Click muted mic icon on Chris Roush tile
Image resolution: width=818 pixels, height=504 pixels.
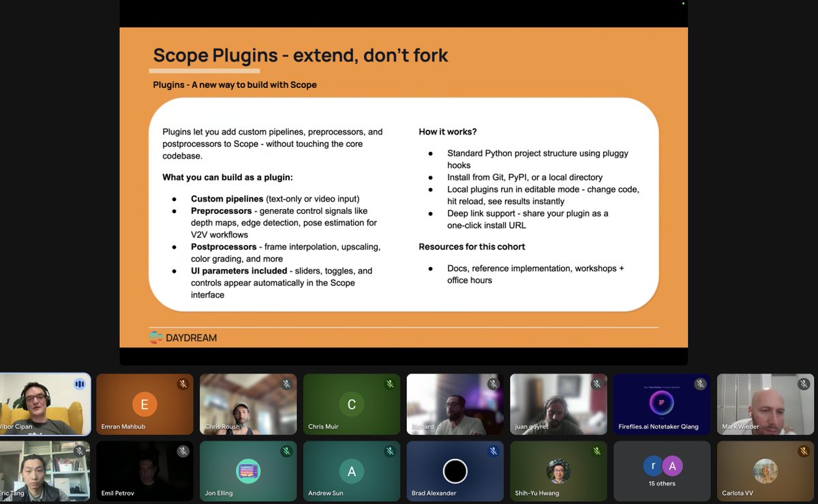click(286, 384)
